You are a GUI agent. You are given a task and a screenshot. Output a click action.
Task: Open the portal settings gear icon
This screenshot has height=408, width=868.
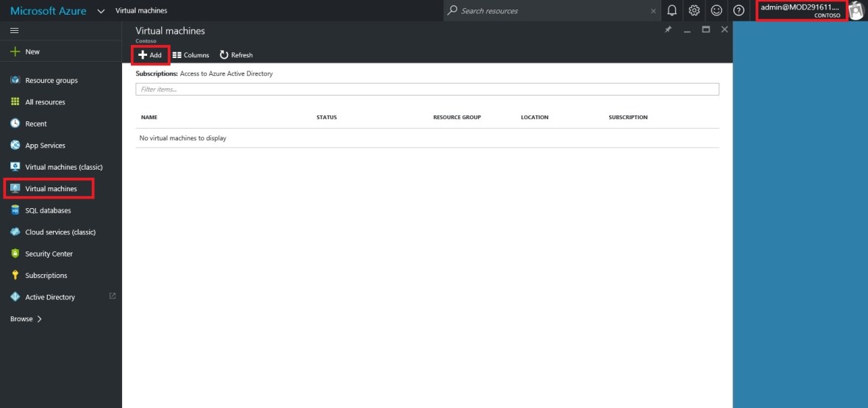[694, 10]
